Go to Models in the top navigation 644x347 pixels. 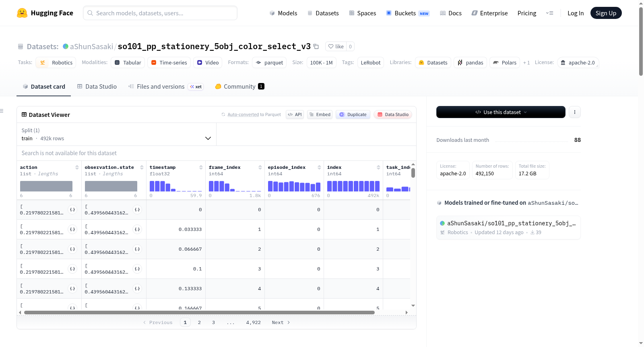(283, 13)
